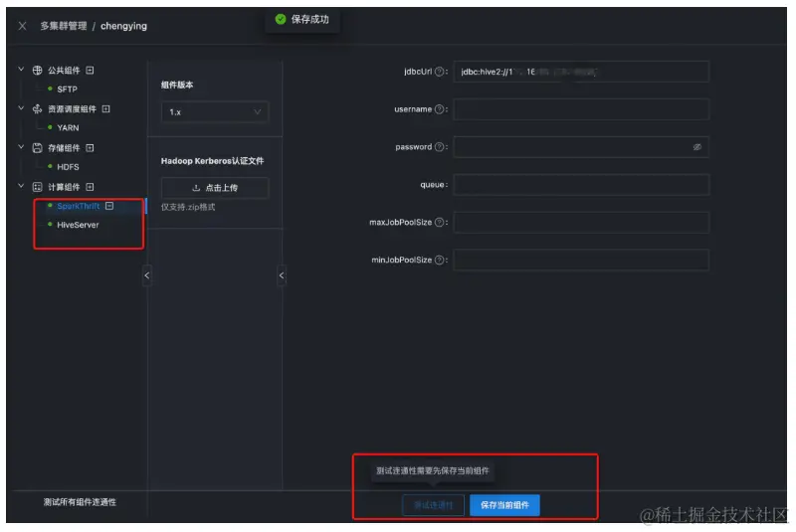Image resolution: width=796 pixels, height=532 pixels.
Task: Collapse the 资源调度组件 group chevron
Action: pos(21,108)
